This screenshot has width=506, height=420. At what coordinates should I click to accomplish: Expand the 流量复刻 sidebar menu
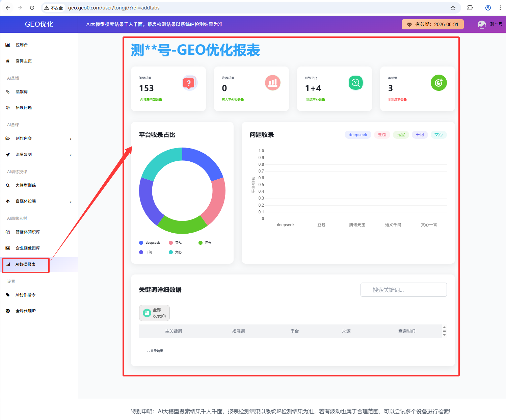[39, 155]
